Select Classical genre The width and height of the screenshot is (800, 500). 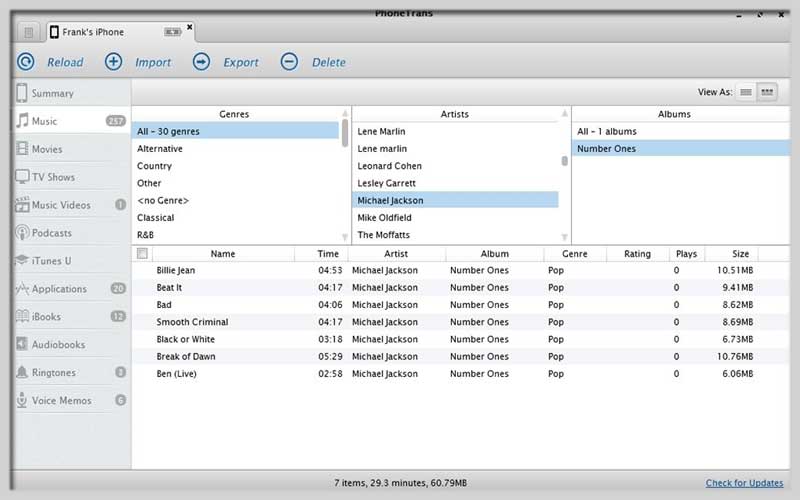pyautogui.click(x=235, y=217)
